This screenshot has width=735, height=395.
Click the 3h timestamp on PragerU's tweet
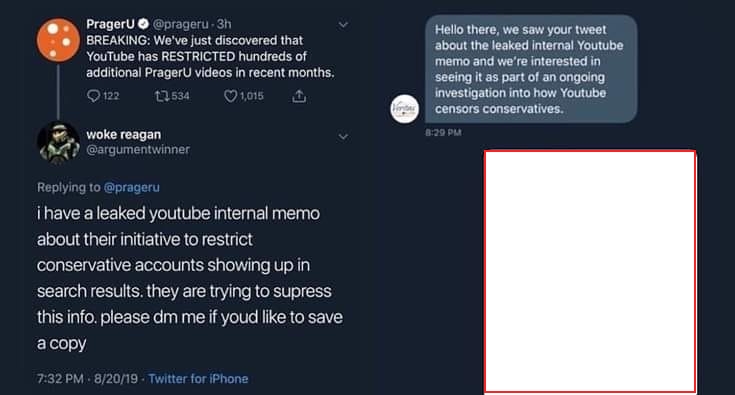pyautogui.click(x=224, y=24)
